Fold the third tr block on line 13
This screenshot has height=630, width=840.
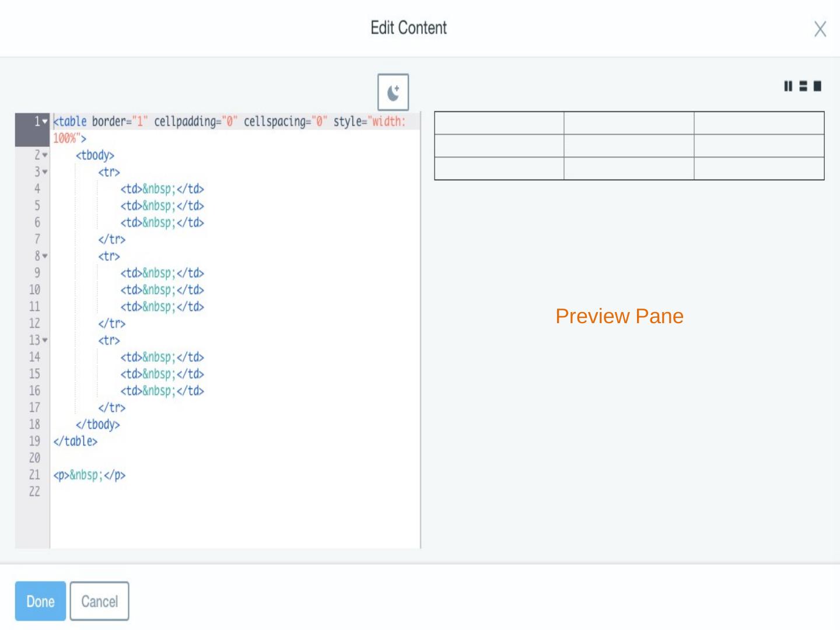45,340
